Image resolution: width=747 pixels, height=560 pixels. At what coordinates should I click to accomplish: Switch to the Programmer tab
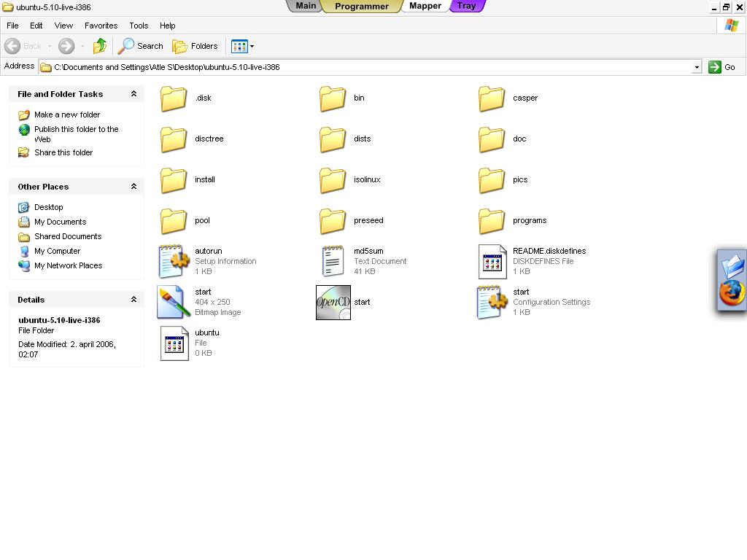point(362,6)
